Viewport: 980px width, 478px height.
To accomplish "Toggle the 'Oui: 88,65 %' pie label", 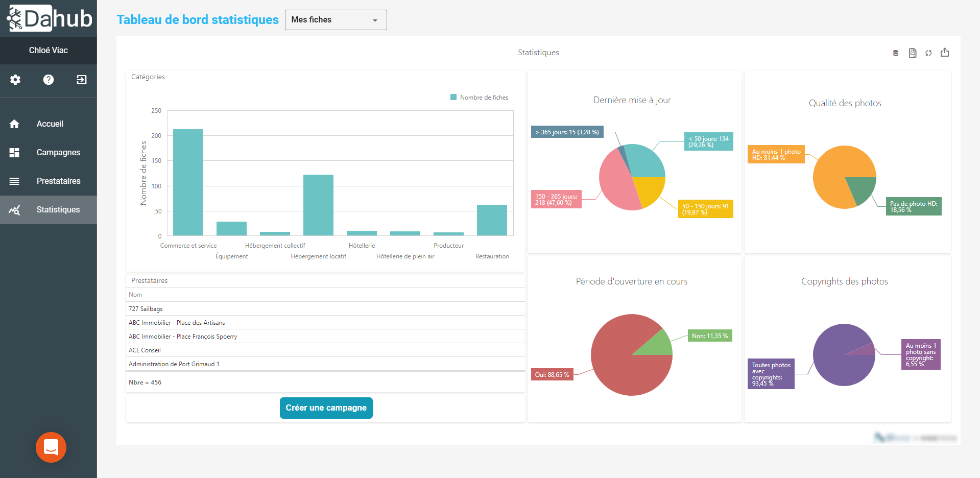I will [x=552, y=374].
